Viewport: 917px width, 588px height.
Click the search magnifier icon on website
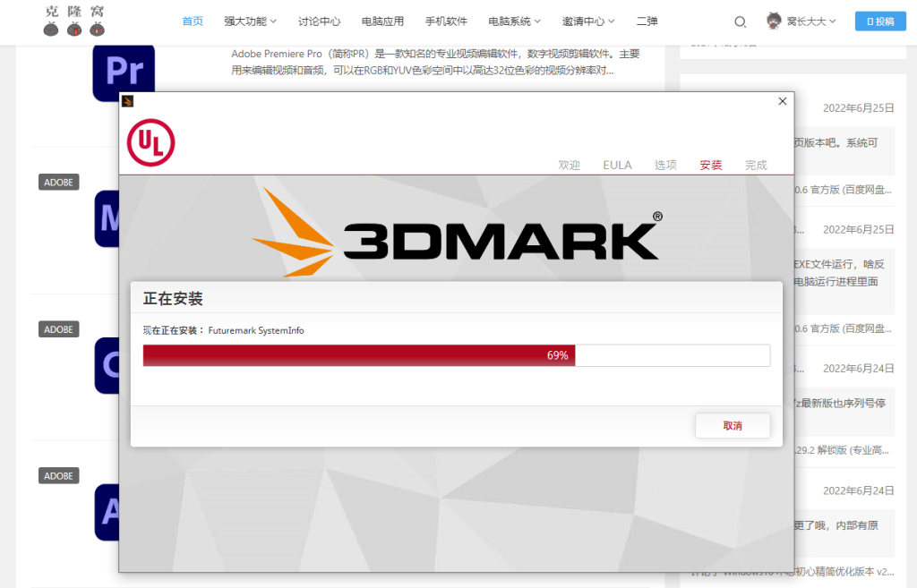click(x=740, y=22)
